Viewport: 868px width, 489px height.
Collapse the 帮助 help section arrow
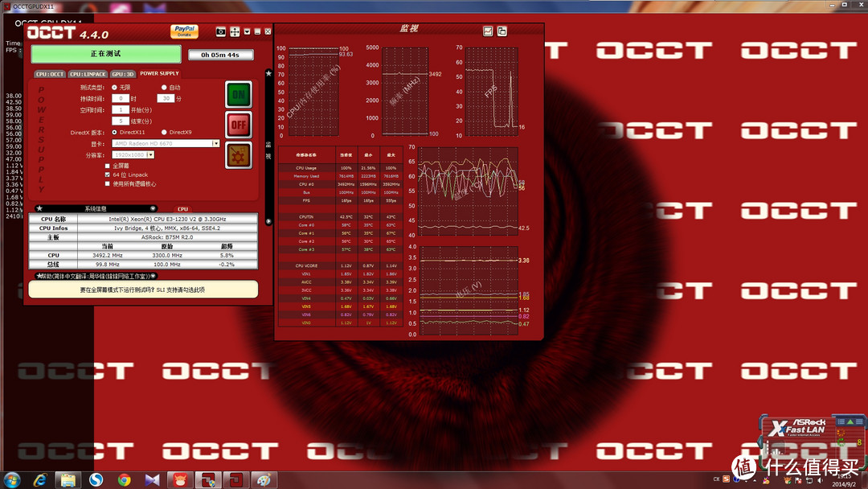(153, 276)
